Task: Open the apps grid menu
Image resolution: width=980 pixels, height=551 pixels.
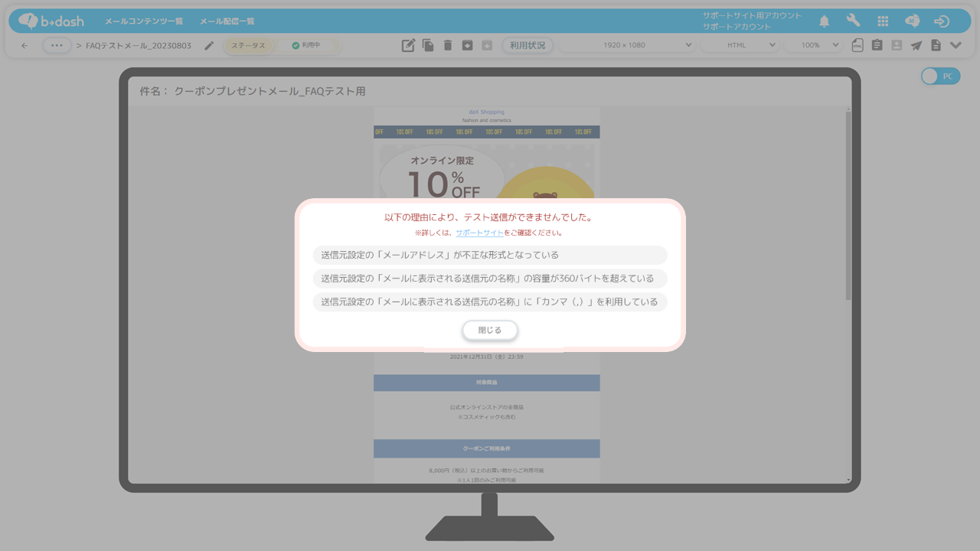Action: (883, 21)
